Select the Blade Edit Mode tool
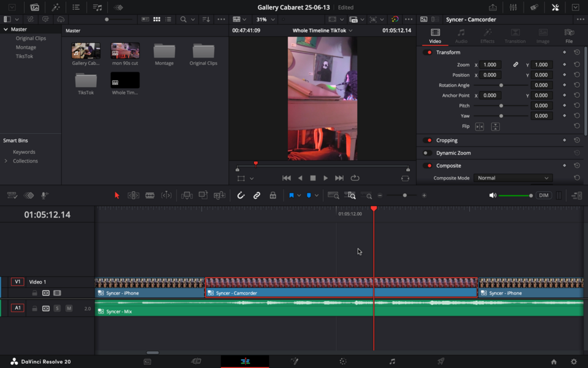588x368 pixels. click(149, 195)
